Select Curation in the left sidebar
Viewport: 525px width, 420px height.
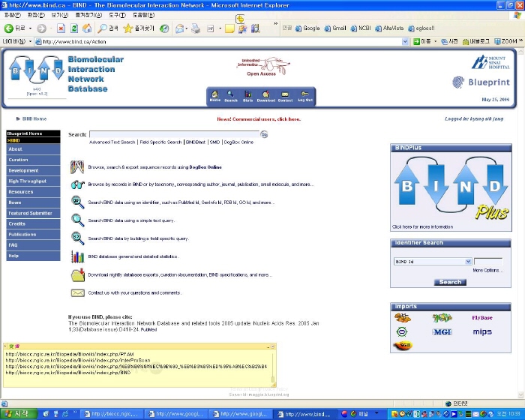pyautogui.click(x=19, y=160)
